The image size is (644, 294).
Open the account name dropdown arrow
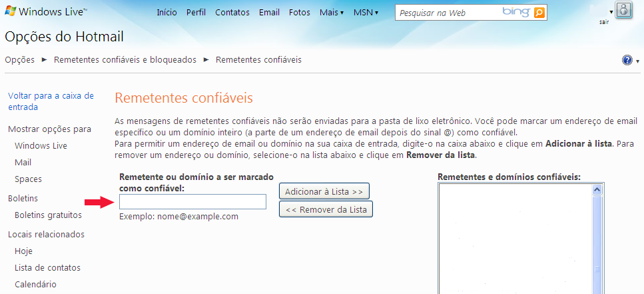point(611,13)
